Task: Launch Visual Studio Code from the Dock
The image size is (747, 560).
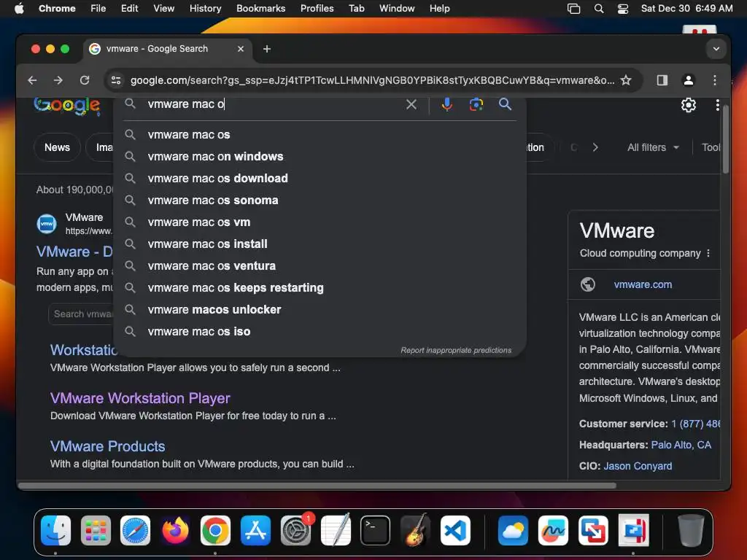Action: pos(455,530)
